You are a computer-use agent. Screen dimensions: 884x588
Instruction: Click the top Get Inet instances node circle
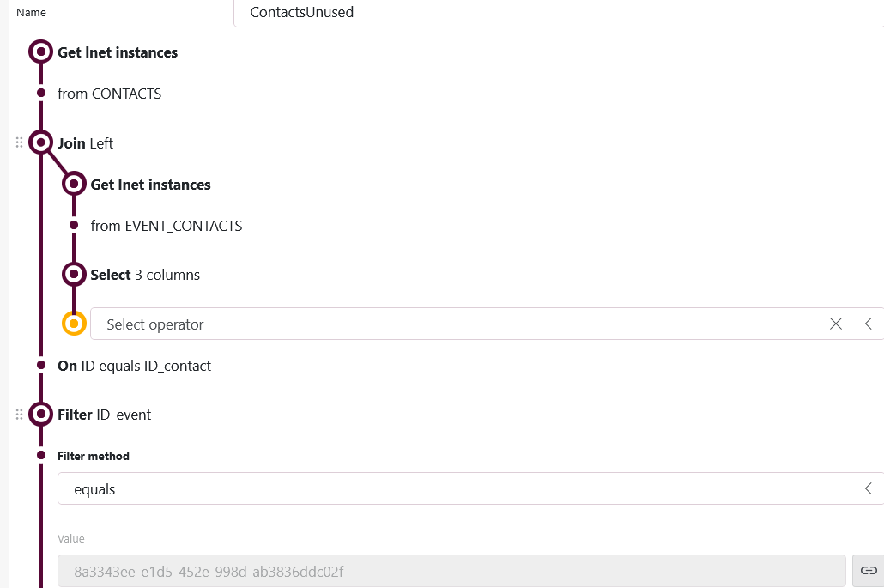pos(40,52)
